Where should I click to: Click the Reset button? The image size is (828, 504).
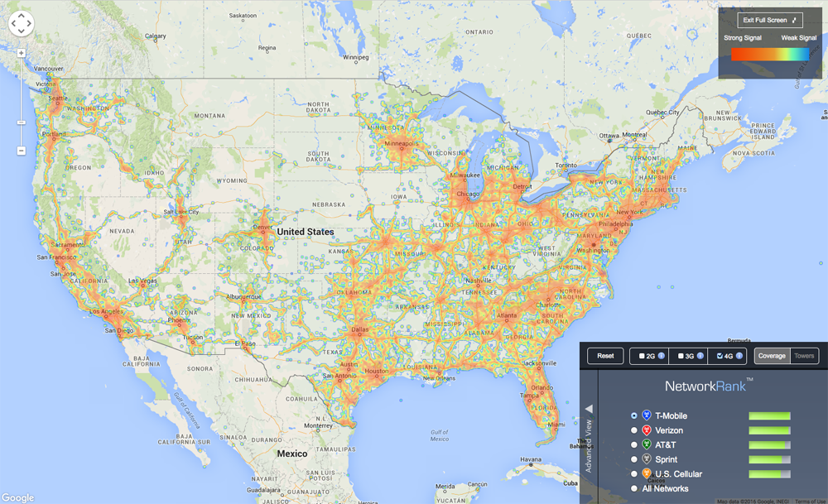(x=605, y=356)
